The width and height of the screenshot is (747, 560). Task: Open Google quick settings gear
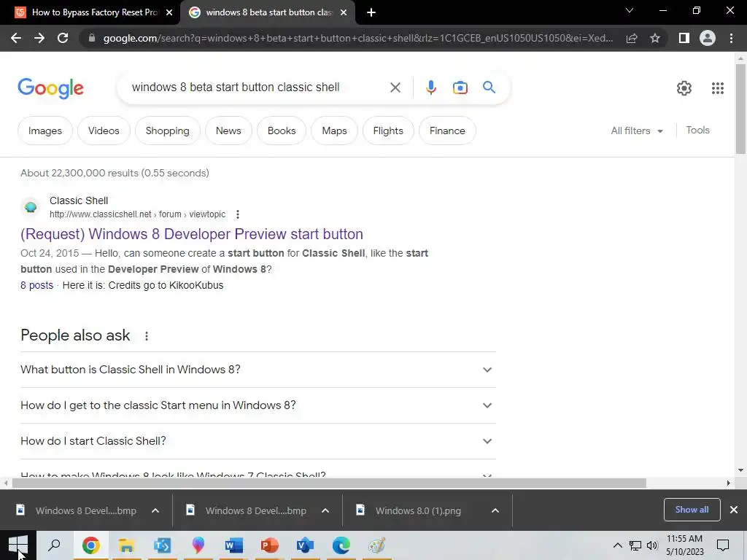coord(684,88)
